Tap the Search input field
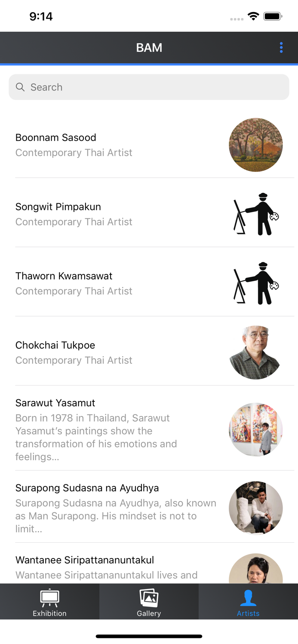Screen dimensions: 298x644 click(149, 87)
